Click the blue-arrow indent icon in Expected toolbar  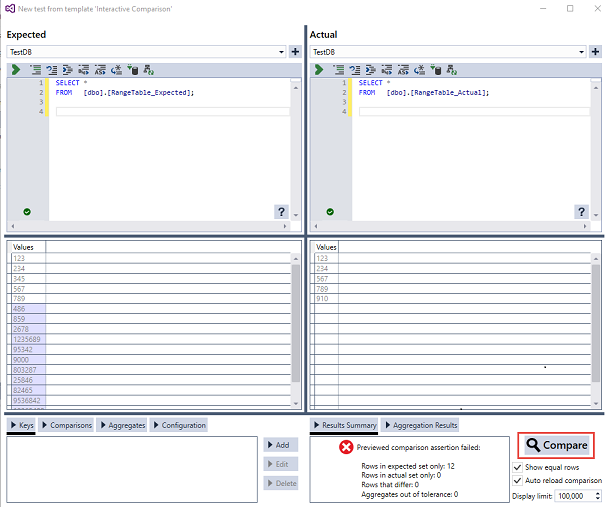[67, 70]
